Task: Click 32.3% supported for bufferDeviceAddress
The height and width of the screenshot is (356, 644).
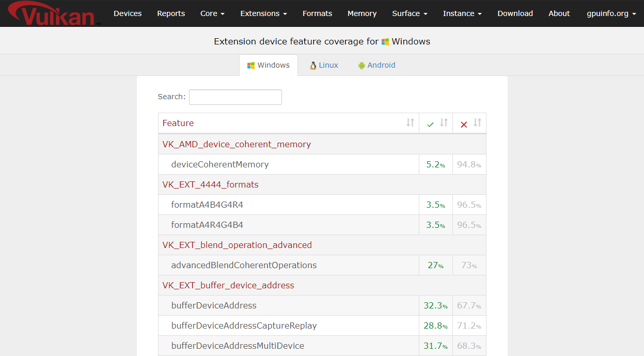Action: click(436, 305)
